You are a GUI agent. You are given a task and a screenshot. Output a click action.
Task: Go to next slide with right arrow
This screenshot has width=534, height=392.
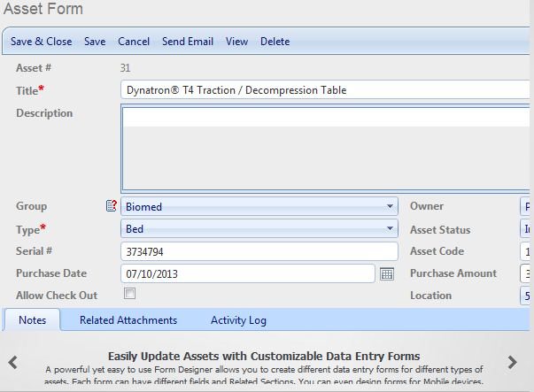click(x=512, y=363)
